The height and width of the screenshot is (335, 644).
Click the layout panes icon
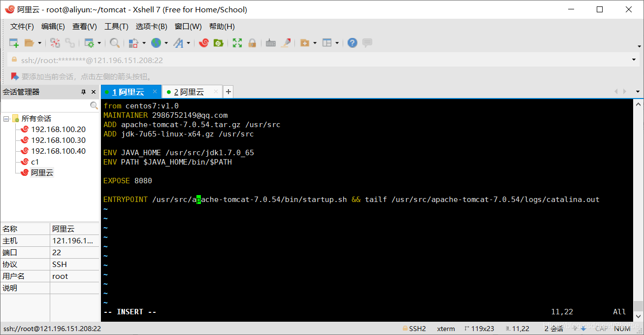coord(327,43)
